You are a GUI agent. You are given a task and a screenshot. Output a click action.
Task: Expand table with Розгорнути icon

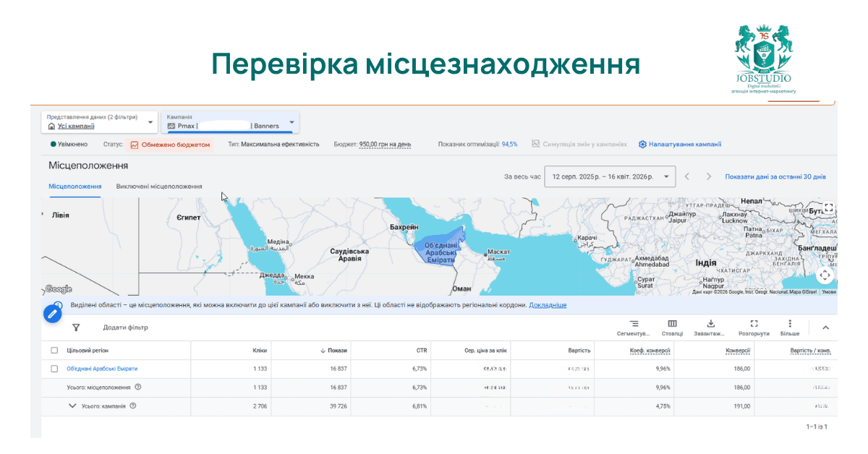(x=754, y=324)
